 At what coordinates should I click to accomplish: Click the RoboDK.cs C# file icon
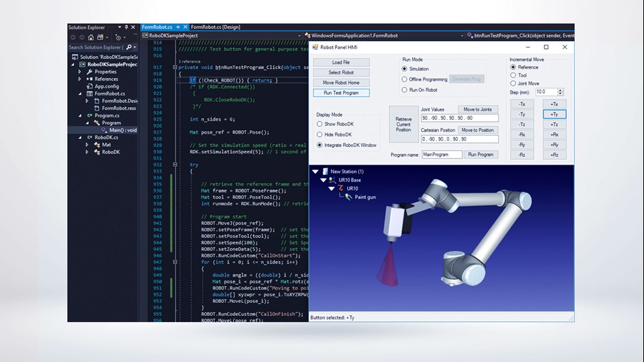[x=89, y=137]
